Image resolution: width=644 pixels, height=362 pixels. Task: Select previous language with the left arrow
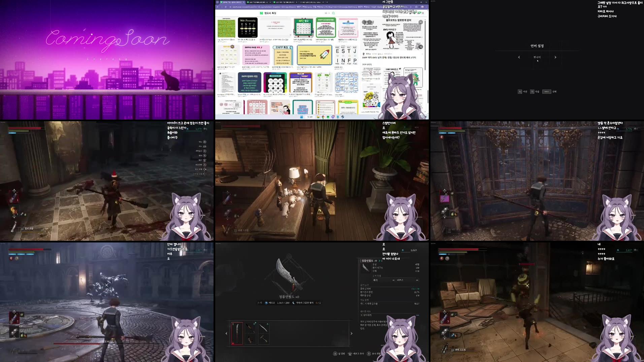click(519, 57)
